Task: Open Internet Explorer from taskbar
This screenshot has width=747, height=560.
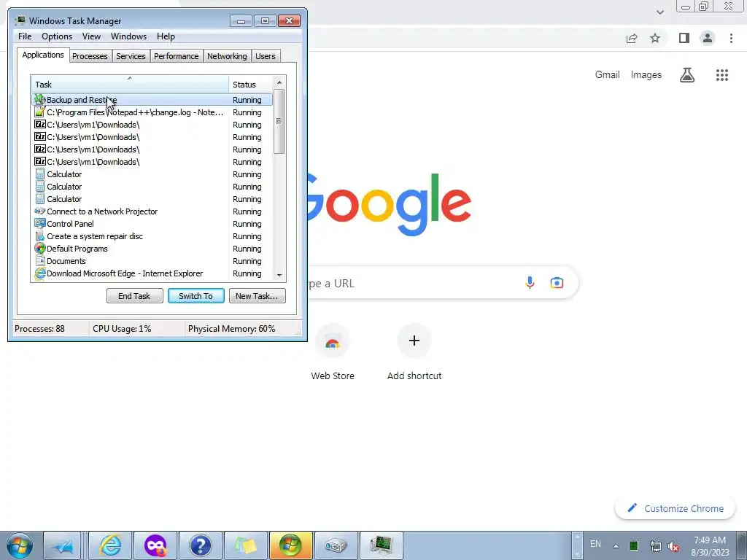Action: [111, 545]
